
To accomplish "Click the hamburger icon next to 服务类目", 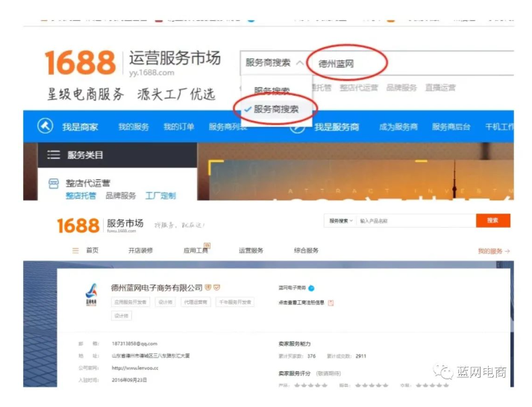I will point(53,155).
